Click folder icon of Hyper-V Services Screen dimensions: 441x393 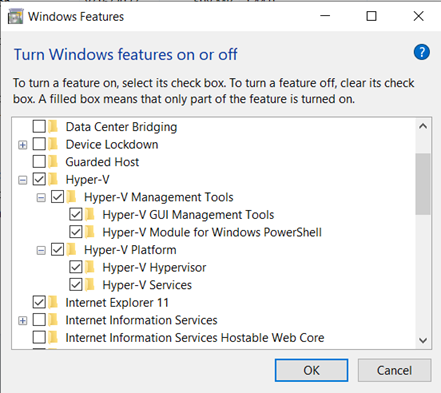89,285
